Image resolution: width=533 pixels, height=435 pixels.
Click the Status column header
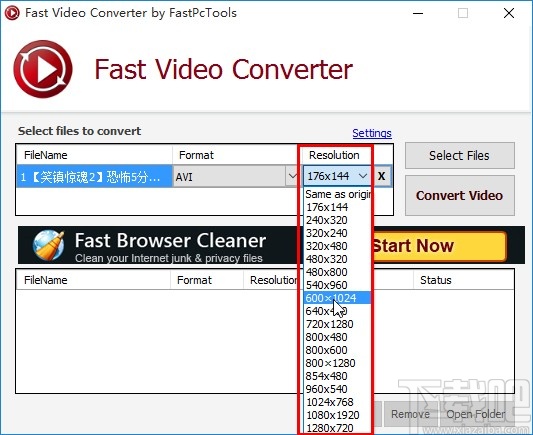click(463, 280)
